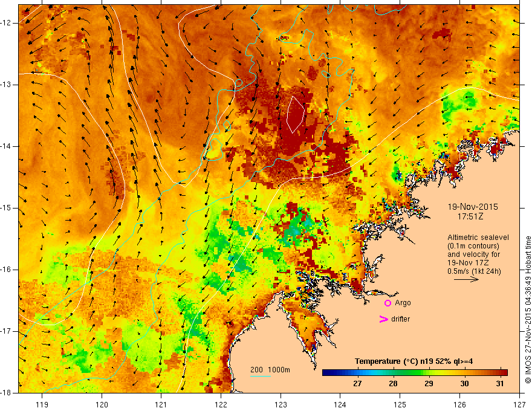Viewport: 532px width, 411px height.
Task: Click longitude label '127'
Action: [519, 404]
